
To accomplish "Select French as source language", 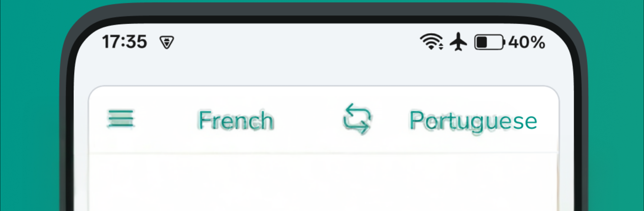I will pos(236,120).
